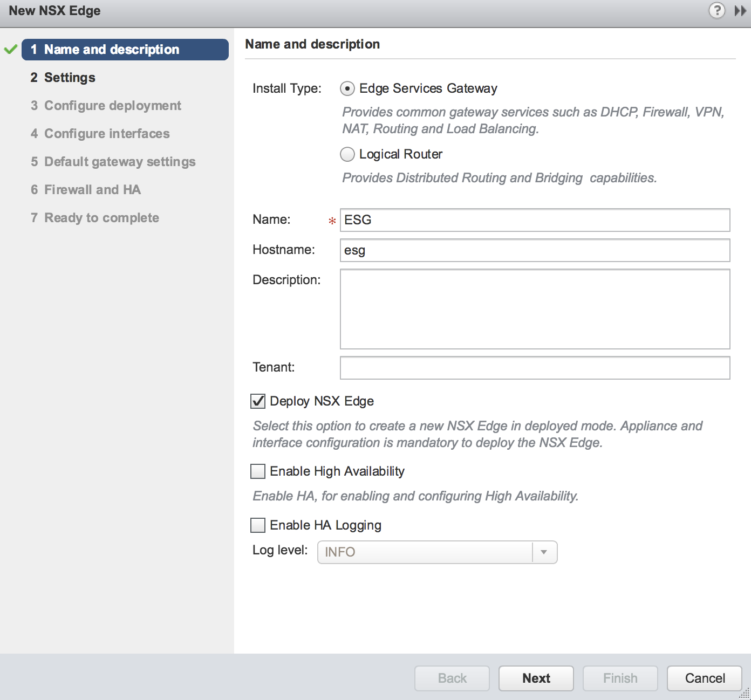Click the 'Enable HA Logging' label text
Image resolution: width=751 pixels, height=700 pixels.
326,525
